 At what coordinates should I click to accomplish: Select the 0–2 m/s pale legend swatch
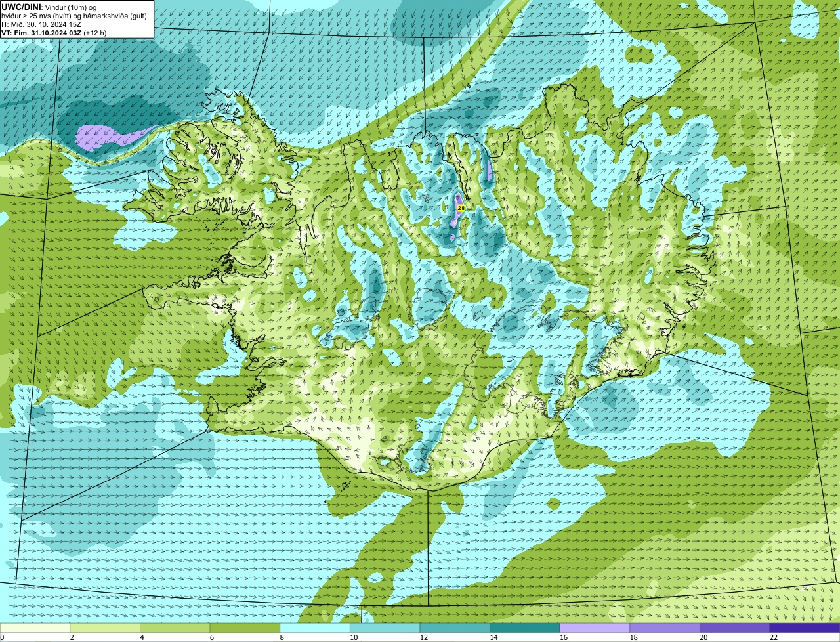coord(35,628)
